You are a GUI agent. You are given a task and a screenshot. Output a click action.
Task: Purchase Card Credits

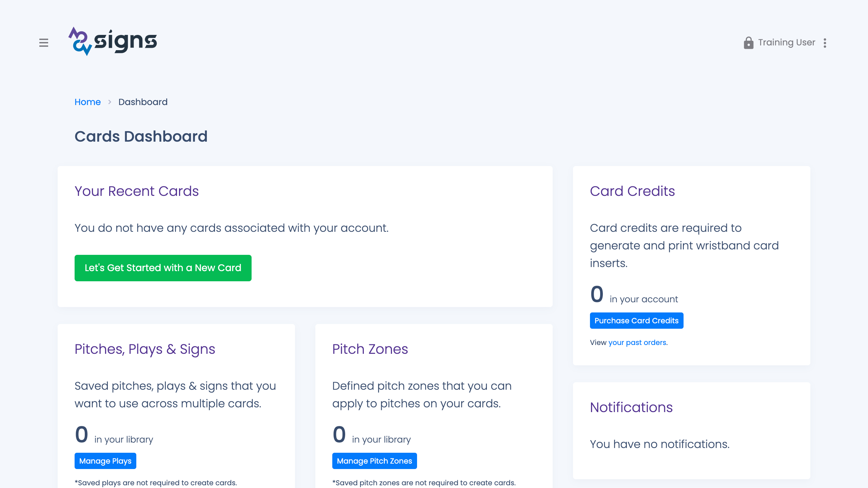(636, 320)
